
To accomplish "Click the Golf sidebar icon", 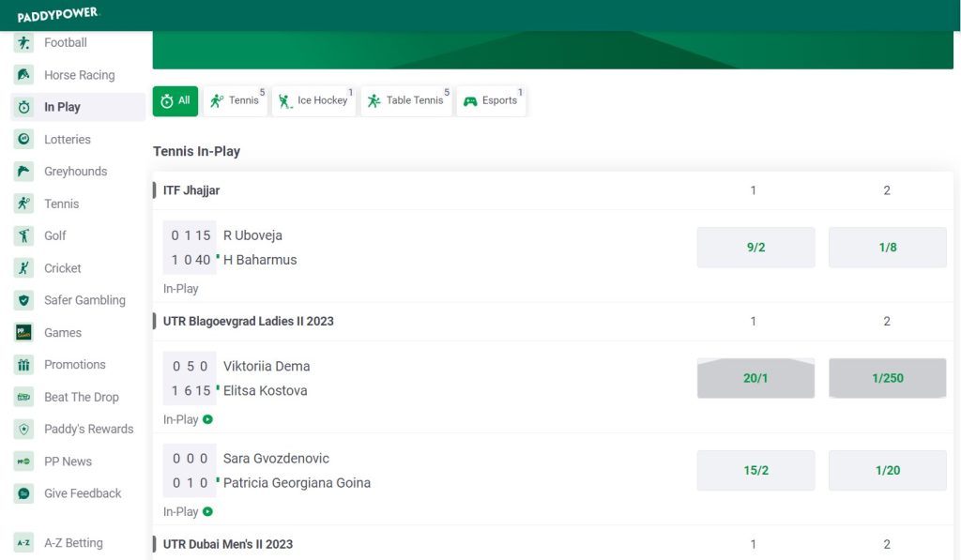I will (23, 235).
